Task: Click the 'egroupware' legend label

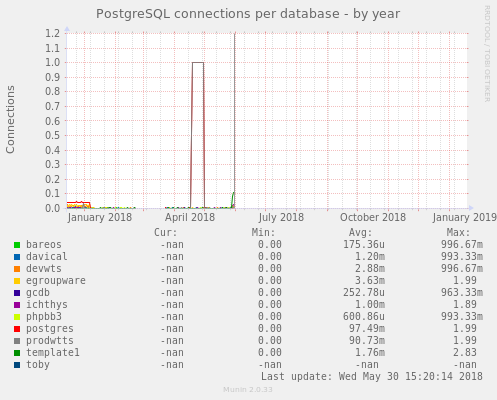Action: tap(56, 281)
